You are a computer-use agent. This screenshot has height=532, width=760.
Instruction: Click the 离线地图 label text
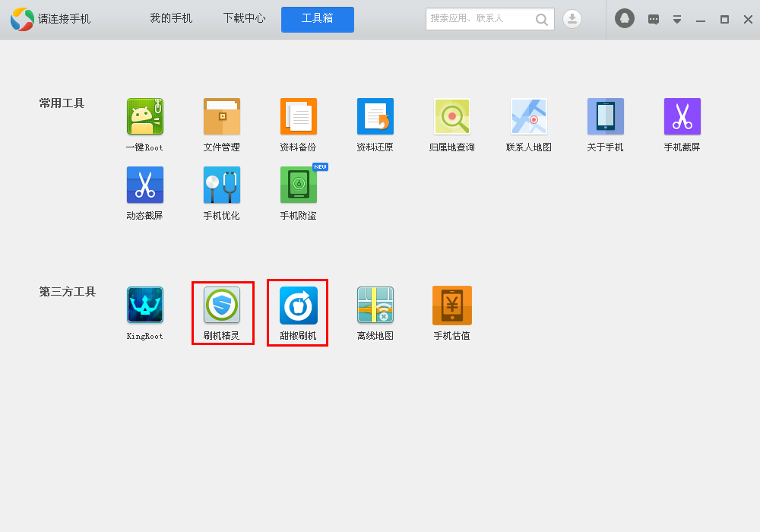375,336
